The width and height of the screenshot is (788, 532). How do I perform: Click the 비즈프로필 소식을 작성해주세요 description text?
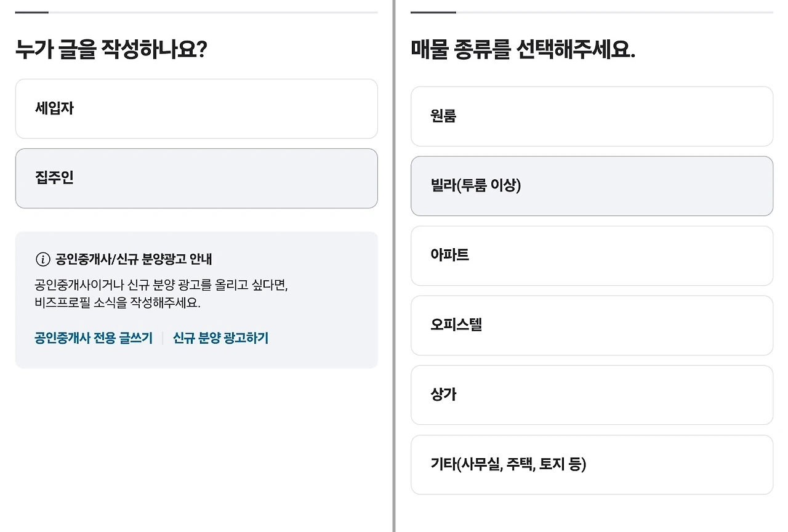tap(117, 303)
